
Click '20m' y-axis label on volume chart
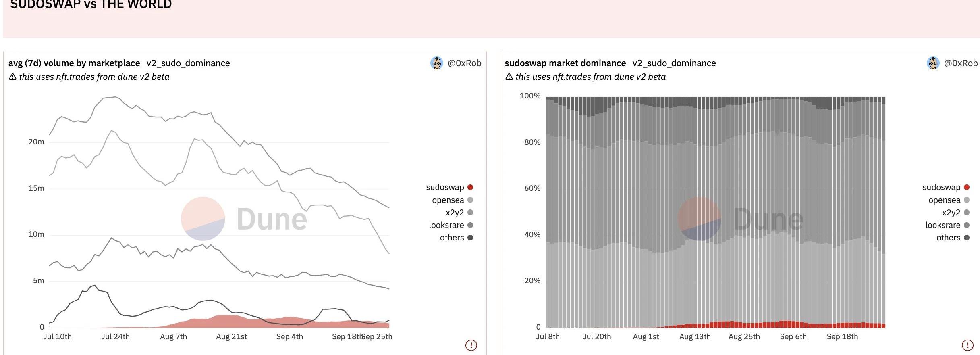(x=36, y=142)
